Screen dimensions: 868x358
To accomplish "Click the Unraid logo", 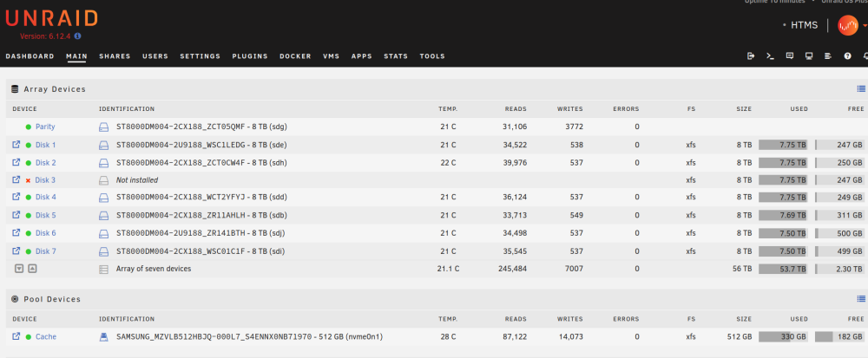I will click(x=51, y=19).
